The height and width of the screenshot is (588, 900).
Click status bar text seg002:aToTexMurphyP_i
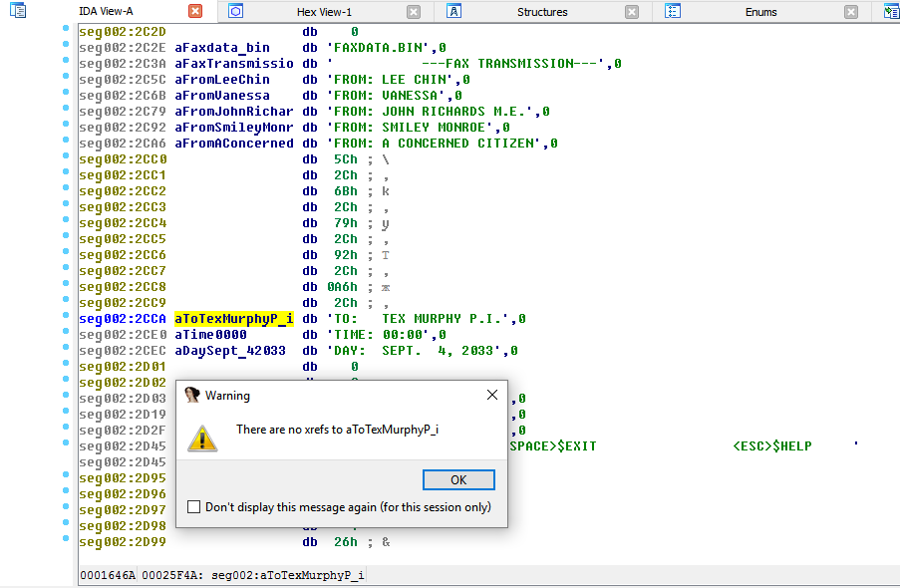tap(287, 575)
